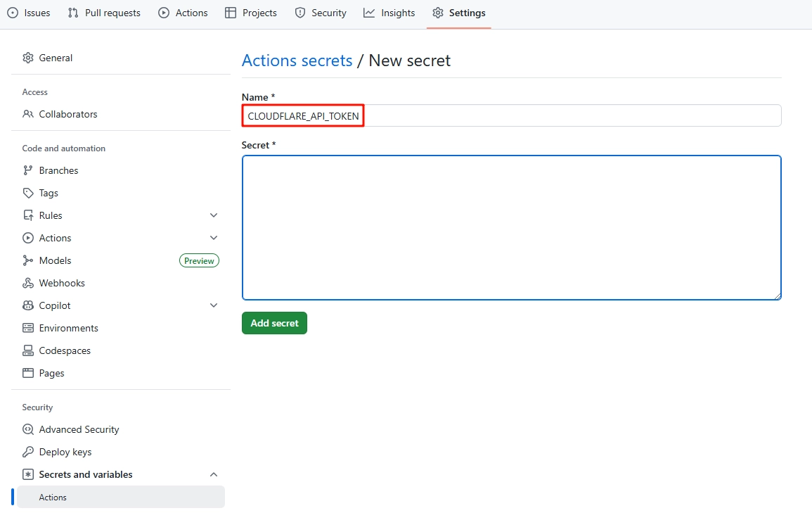Open the General settings gear icon

pyautogui.click(x=28, y=57)
